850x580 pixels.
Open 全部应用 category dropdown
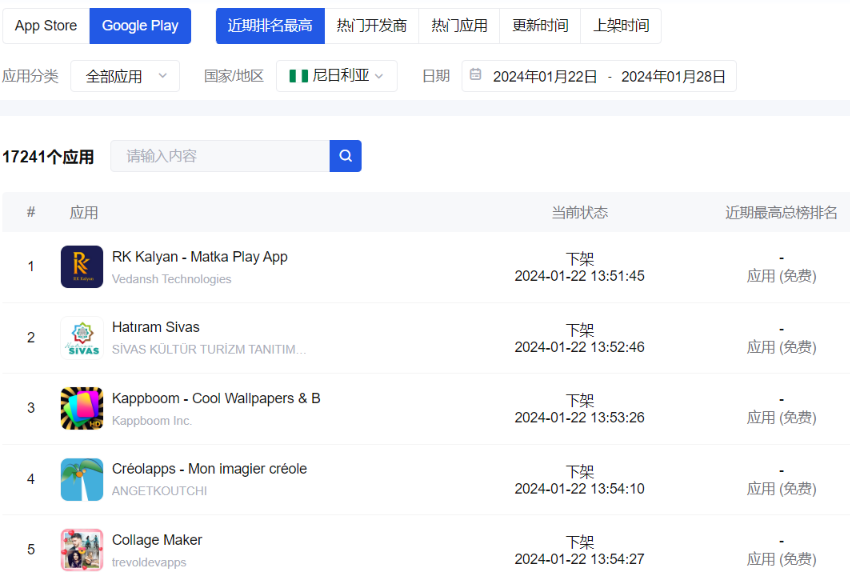(125, 76)
